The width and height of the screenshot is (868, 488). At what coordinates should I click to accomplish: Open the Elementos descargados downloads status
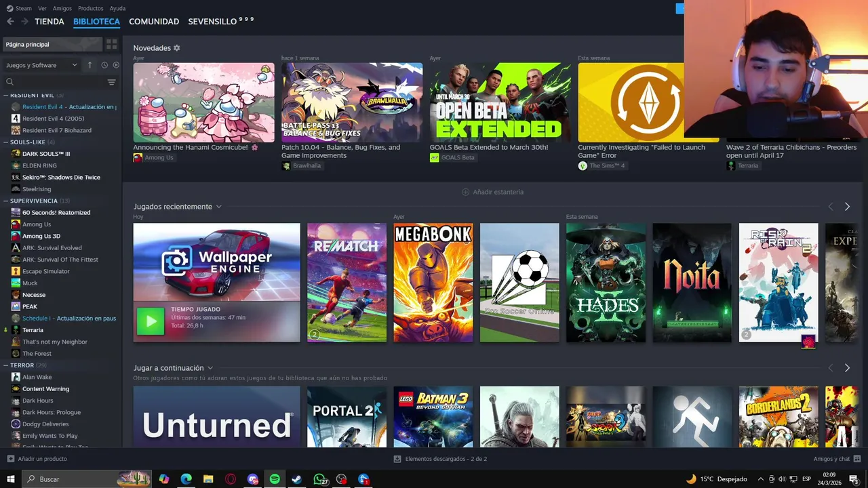coord(441,459)
